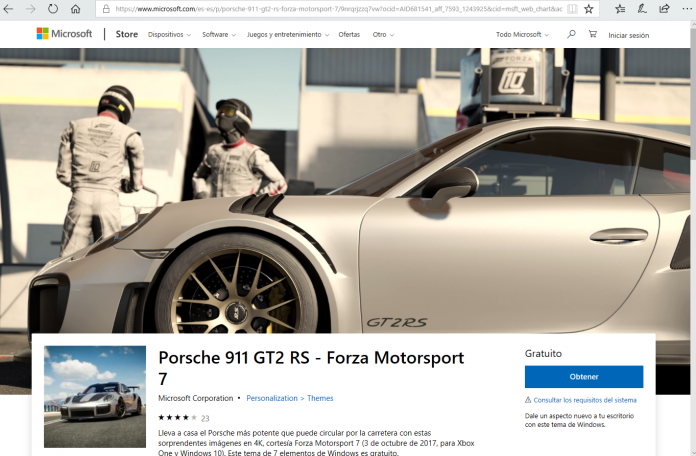696x456 pixels.
Task: Open Juegos y entretenimiento dropdown
Action: (x=288, y=34)
